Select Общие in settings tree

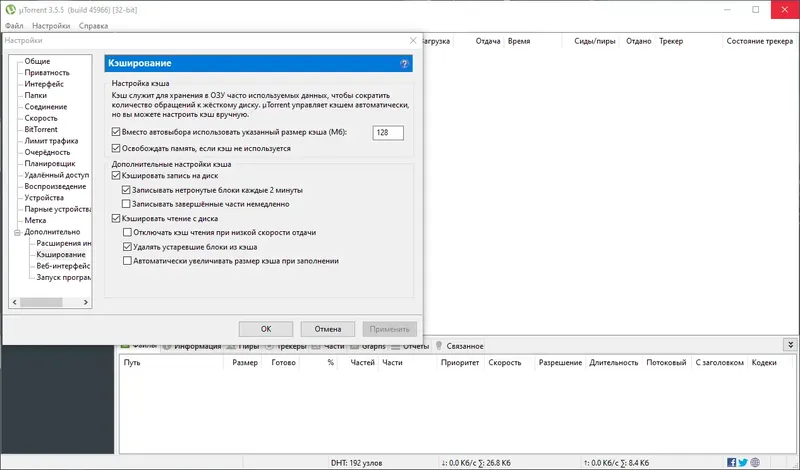pyautogui.click(x=37, y=61)
